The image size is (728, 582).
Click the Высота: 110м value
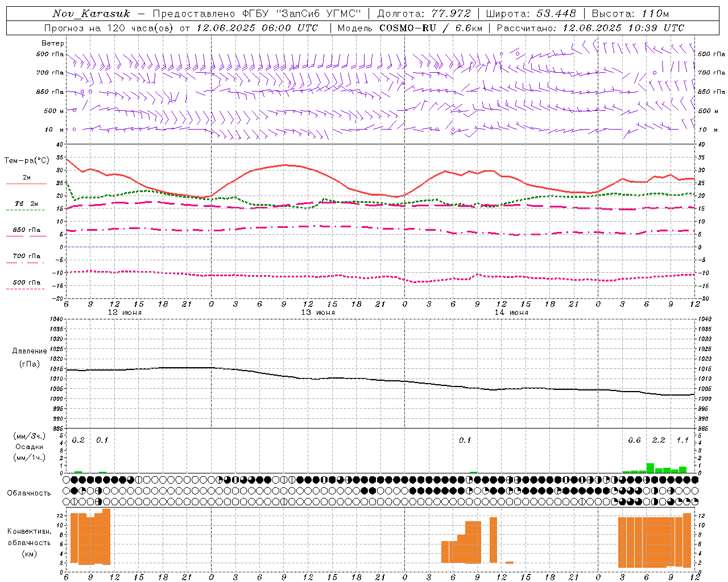pos(631,14)
